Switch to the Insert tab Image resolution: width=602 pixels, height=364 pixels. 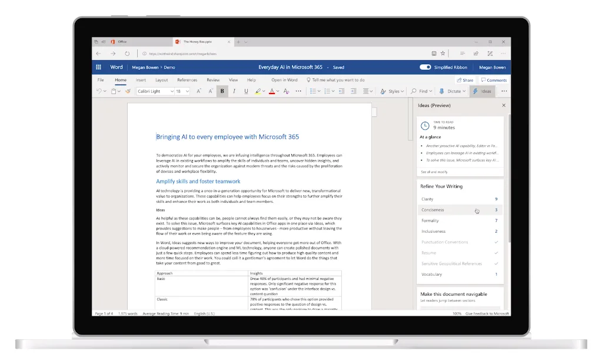tap(141, 80)
